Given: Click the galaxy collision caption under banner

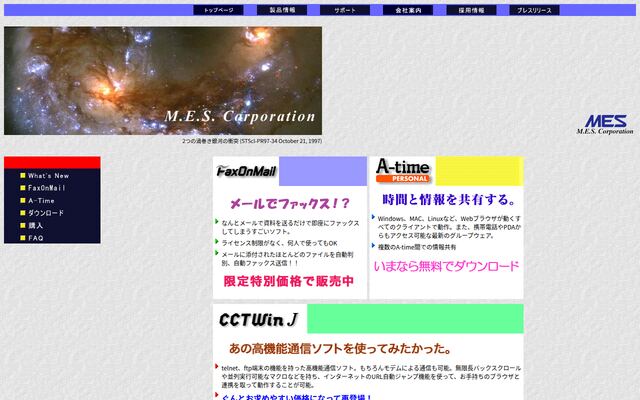Looking at the screenshot, I should pyautogui.click(x=252, y=141).
